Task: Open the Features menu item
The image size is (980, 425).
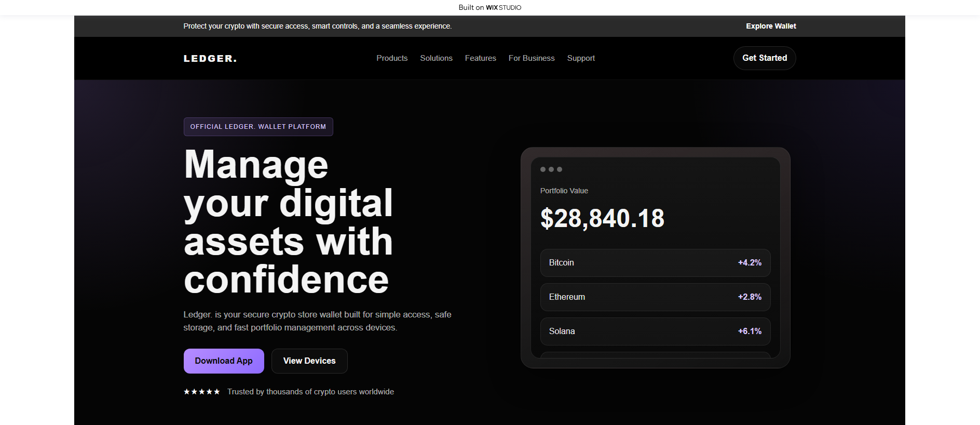Action: click(x=480, y=58)
